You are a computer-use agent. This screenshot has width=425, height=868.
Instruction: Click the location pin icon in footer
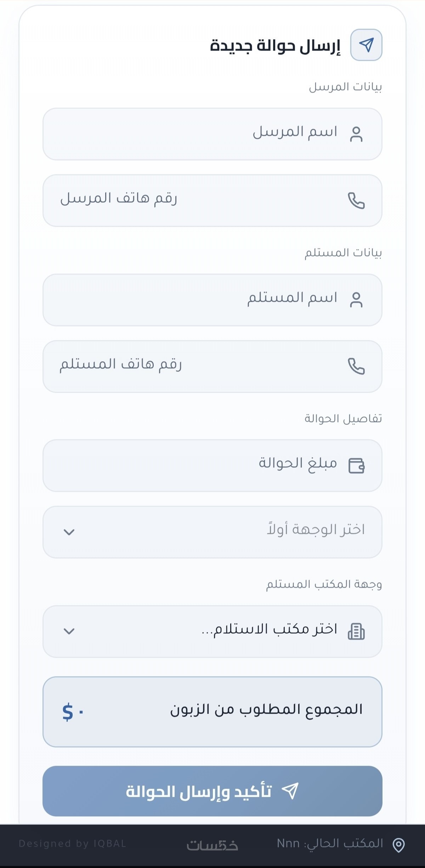(399, 845)
